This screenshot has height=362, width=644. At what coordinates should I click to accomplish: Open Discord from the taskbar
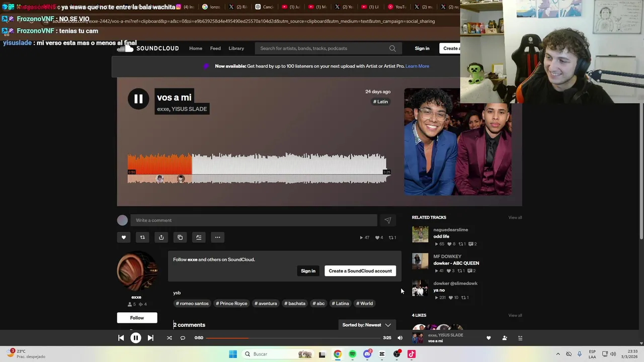point(367,354)
